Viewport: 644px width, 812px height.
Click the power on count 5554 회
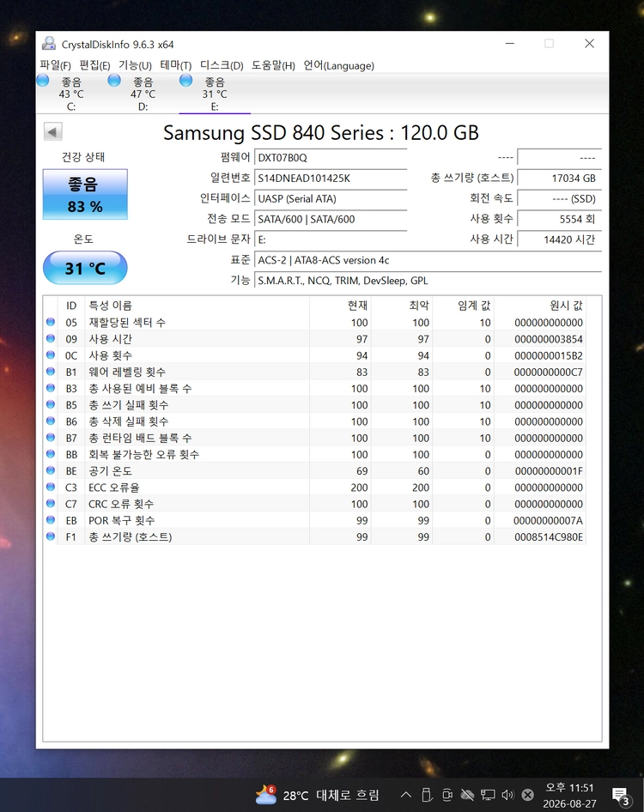[x=560, y=219]
